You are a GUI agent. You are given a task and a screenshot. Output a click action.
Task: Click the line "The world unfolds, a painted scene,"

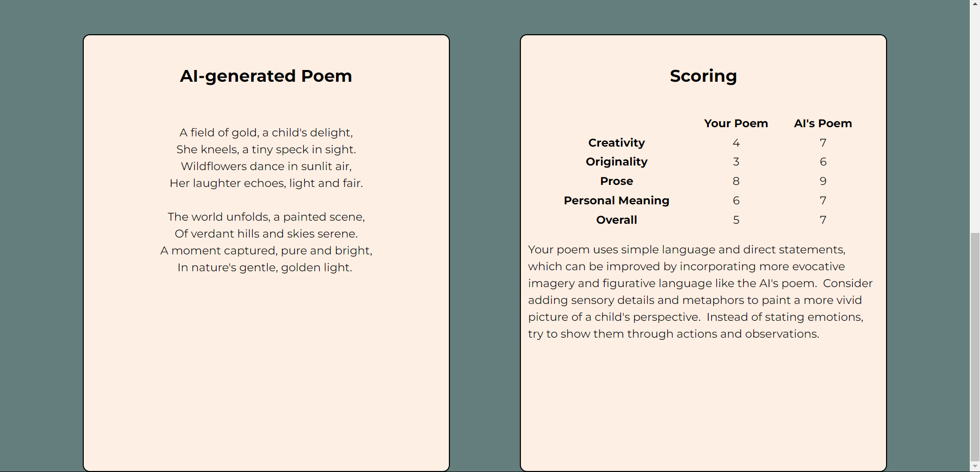tap(266, 217)
